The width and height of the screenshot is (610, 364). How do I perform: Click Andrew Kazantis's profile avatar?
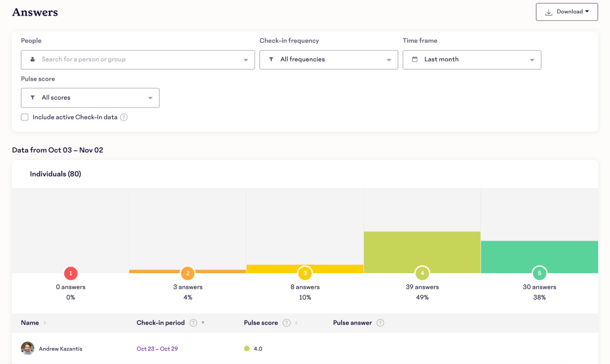pos(28,348)
